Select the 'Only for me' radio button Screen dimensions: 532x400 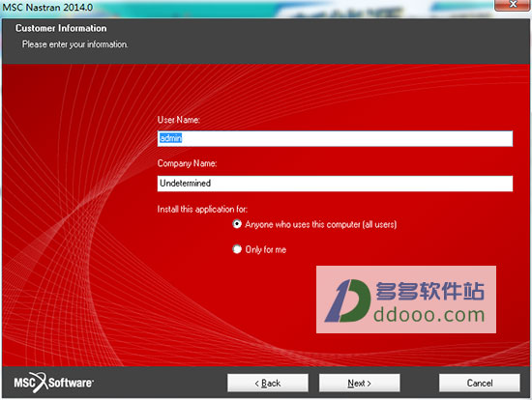click(x=237, y=249)
